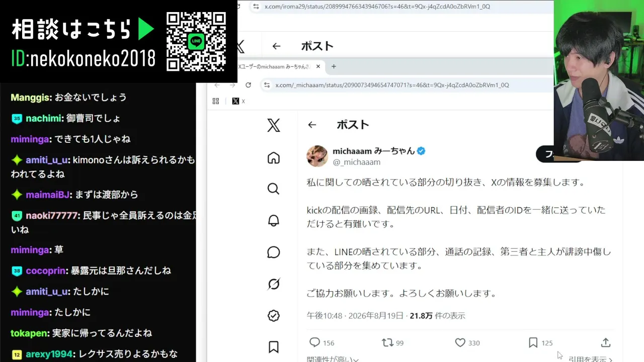This screenshot has width=644, height=362.
Task: Click the 12 badge next to arexy1994
Action: [x=17, y=354]
